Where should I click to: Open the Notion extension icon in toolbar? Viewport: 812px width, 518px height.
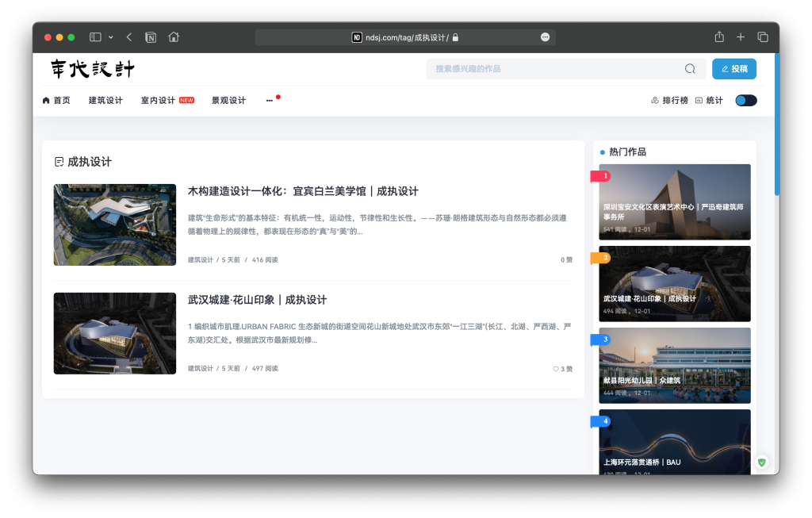(151, 37)
